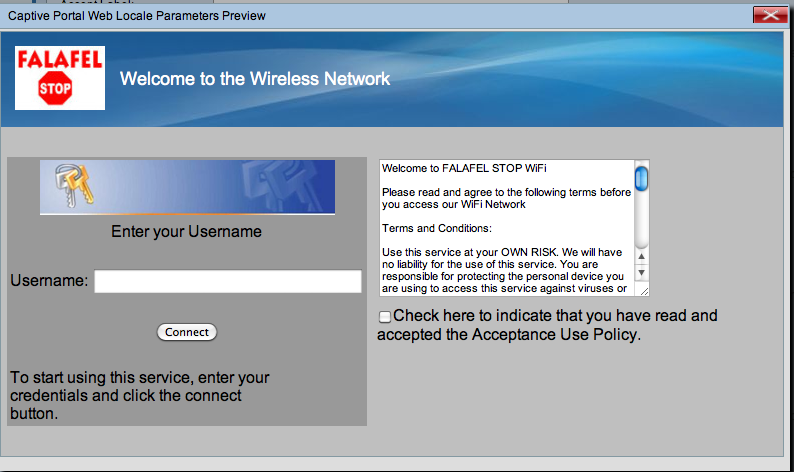Click the terms scroll up arrow
Image resolution: width=794 pixels, height=472 pixels.
coord(641,257)
